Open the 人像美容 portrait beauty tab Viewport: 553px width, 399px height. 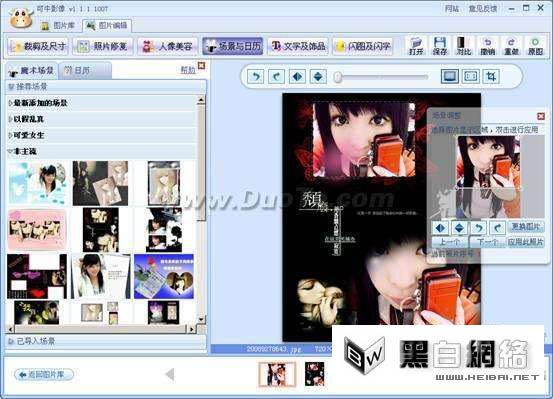[167, 46]
